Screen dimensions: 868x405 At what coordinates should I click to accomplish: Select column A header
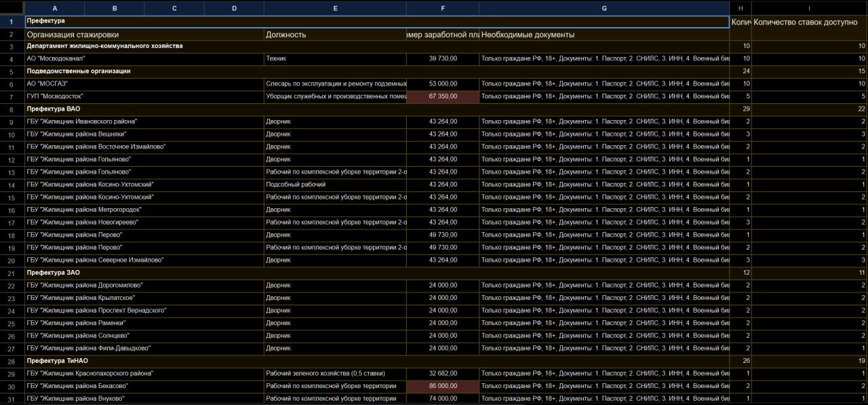click(x=54, y=8)
